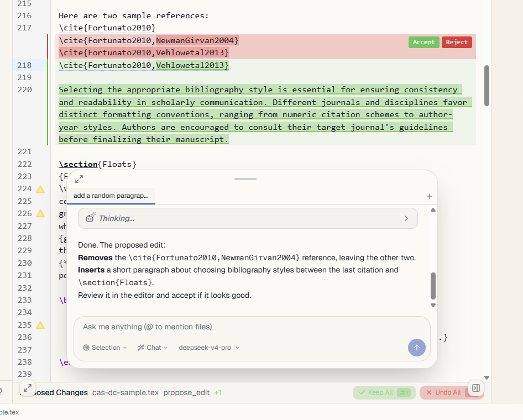This screenshot has height=420, width=523.
Task: Open the Selection context dropdown
Action: tap(105, 348)
